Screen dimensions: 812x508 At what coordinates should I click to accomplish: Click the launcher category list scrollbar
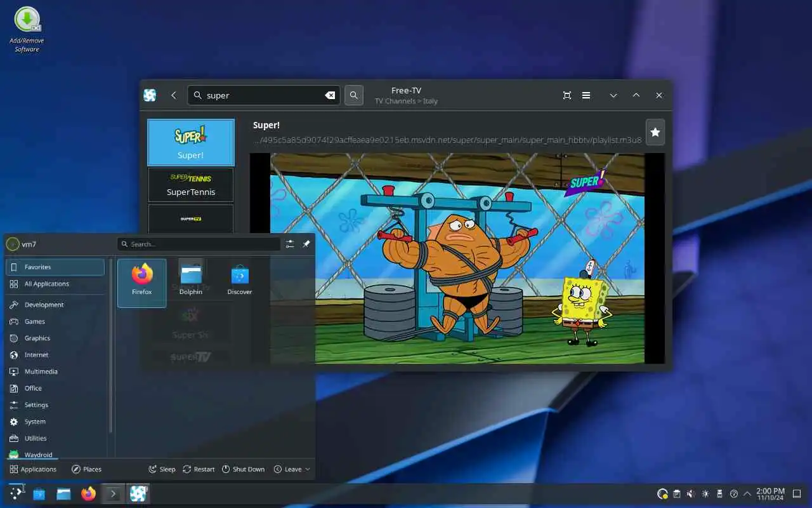[111, 346]
